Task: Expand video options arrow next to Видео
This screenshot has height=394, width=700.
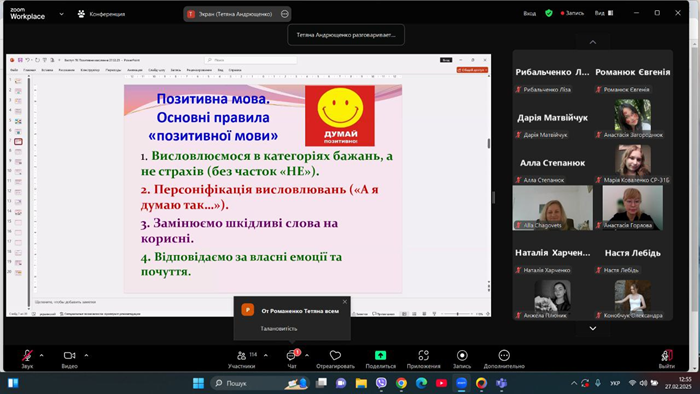Action: 86,356
